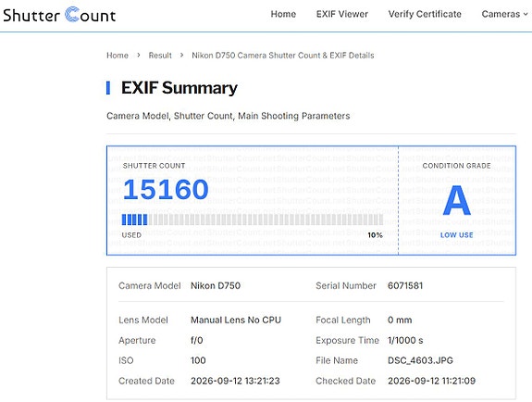This screenshot has height=402, width=532.
Task: Select the serial number 6071581
Action: coord(405,285)
